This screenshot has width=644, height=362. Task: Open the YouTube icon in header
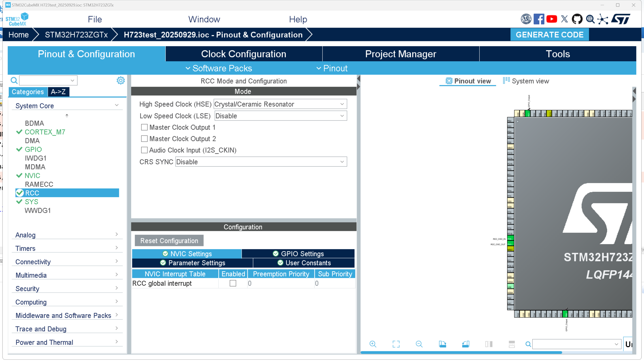(551, 19)
